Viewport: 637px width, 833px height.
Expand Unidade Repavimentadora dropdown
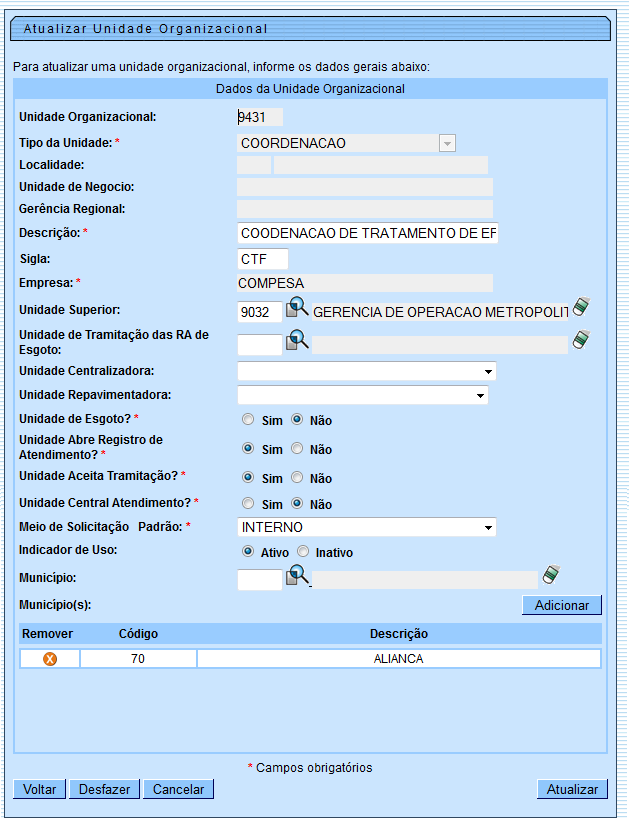click(362, 395)
